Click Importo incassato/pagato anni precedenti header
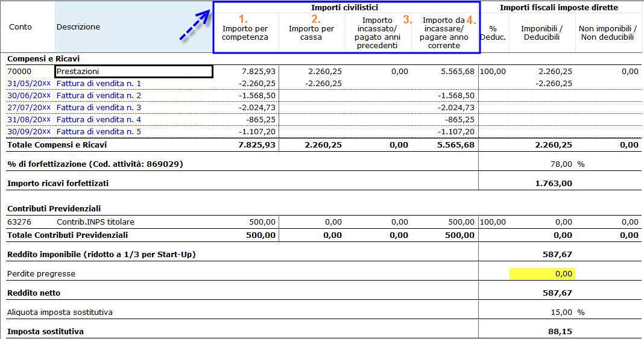Viewport: 644px width, 339px height. click(x=377, y=33)
